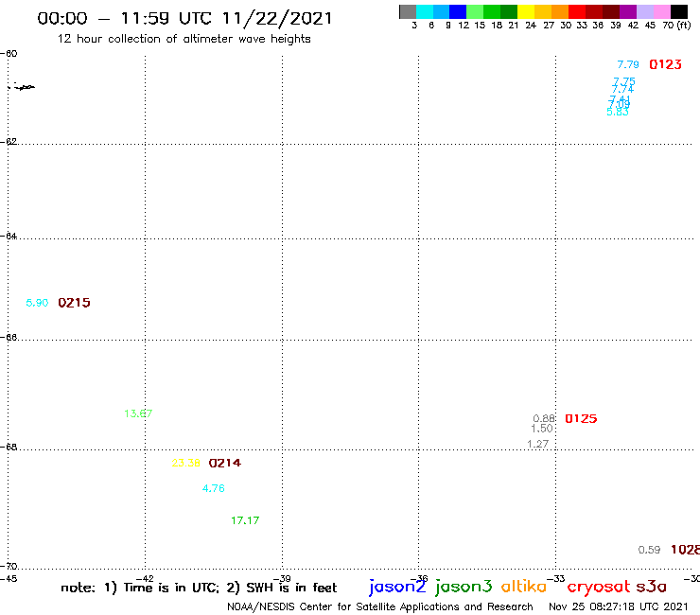Click the green 'jason3' satellite legend label
The image size is (700, 615).
pos(464,587)
